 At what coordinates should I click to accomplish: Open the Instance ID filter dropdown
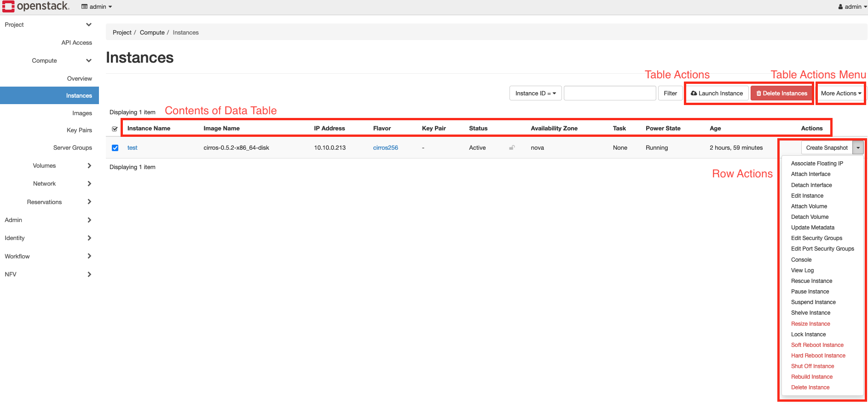point(535,93)
